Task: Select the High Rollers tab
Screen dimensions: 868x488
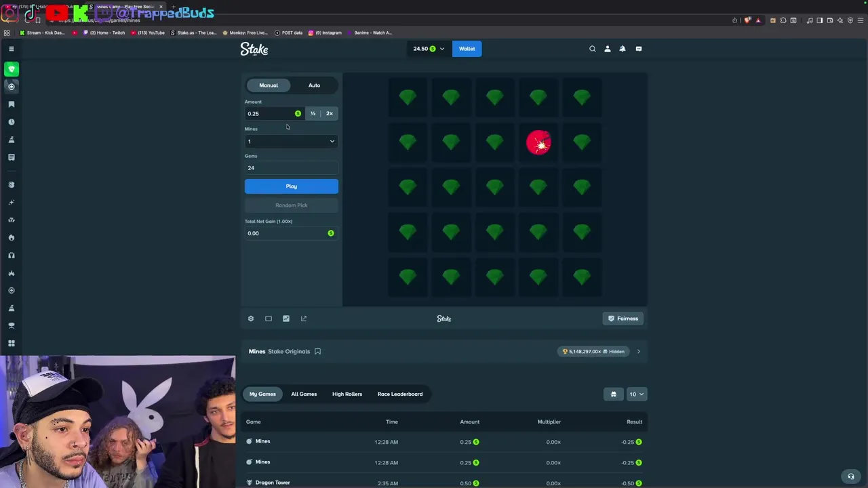Action: click(347, 394)
